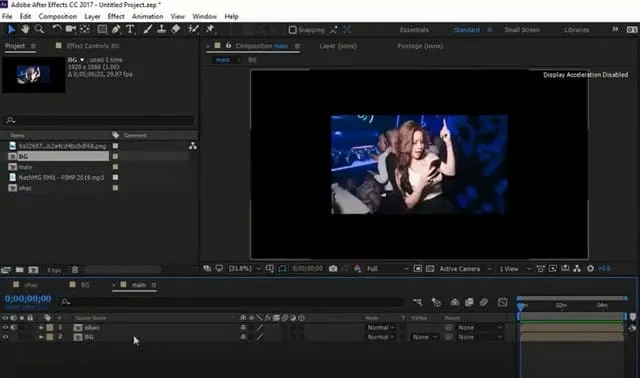640x378 pixels.
Task: Switch to the BG timeline tab
Action: 85,285
